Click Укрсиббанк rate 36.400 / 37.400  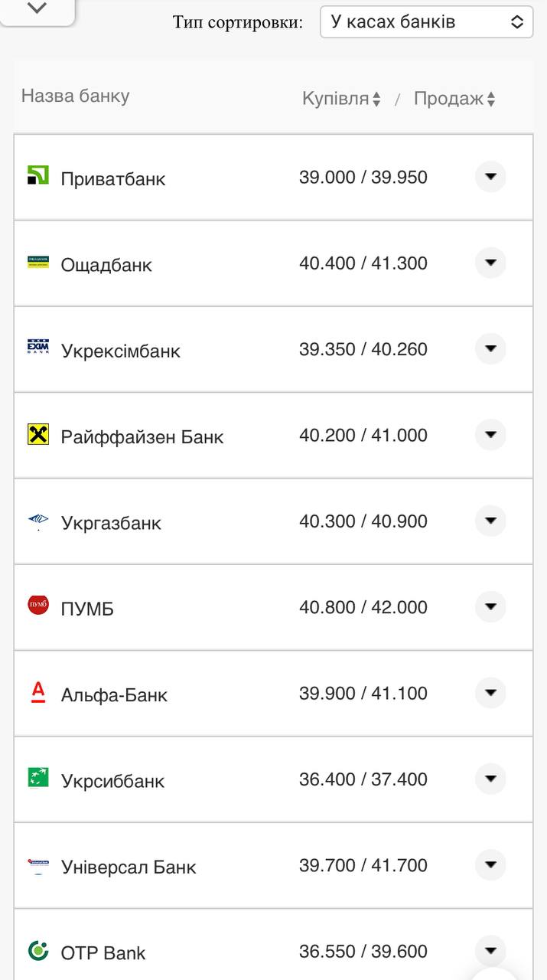pos(363,779)
